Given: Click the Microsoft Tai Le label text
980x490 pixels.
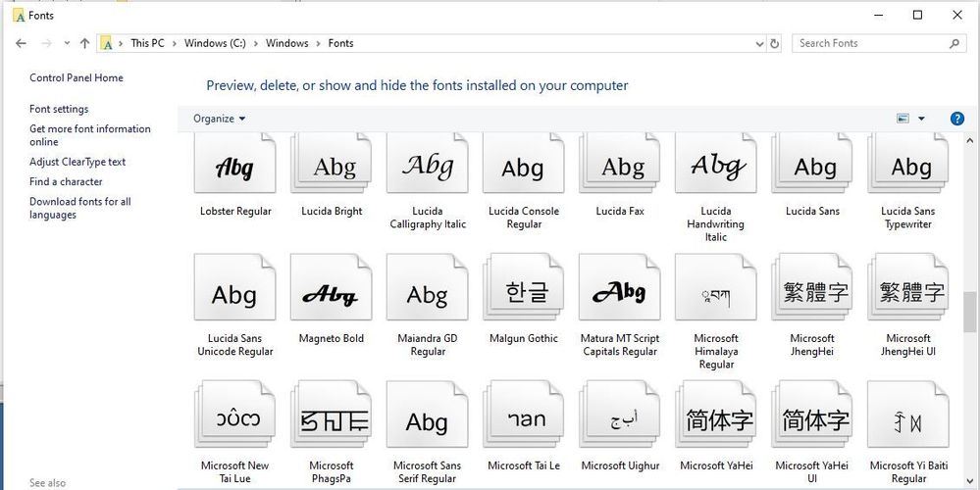Looking at the screenshot, I should coord(524,465).
